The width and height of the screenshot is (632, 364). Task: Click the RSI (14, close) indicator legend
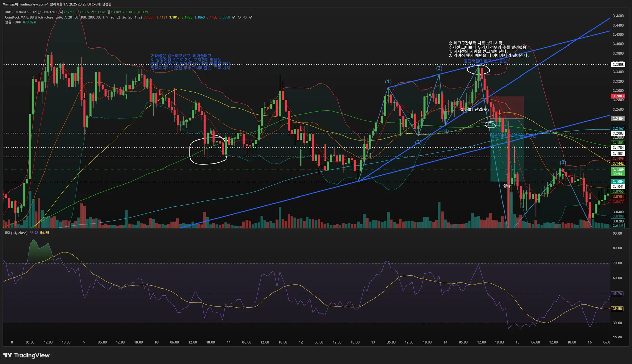coord(16,233)
